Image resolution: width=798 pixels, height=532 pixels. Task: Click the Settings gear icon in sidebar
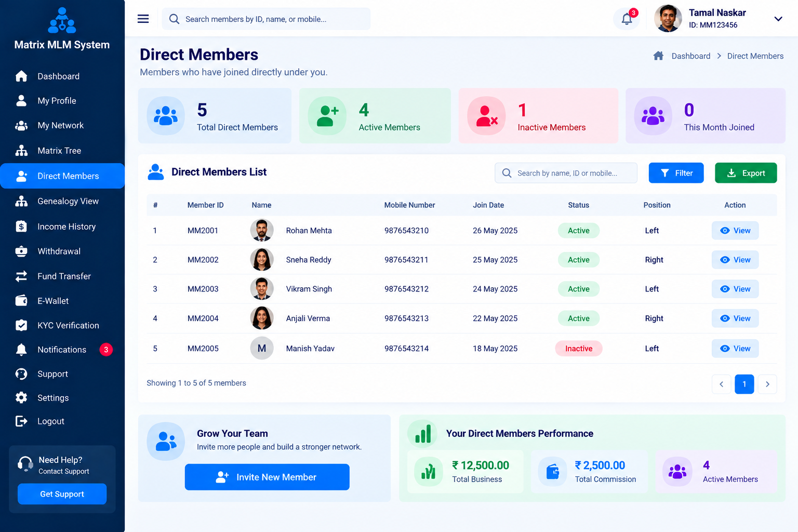pos(21,398)
